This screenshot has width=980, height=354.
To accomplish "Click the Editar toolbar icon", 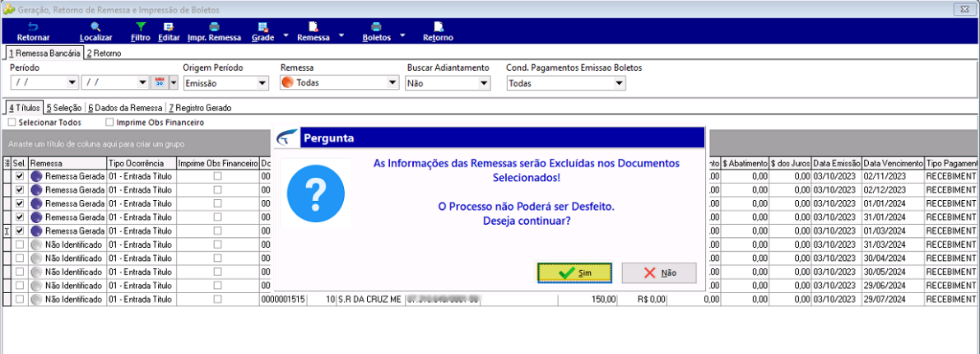I will (x=168, y=27).
